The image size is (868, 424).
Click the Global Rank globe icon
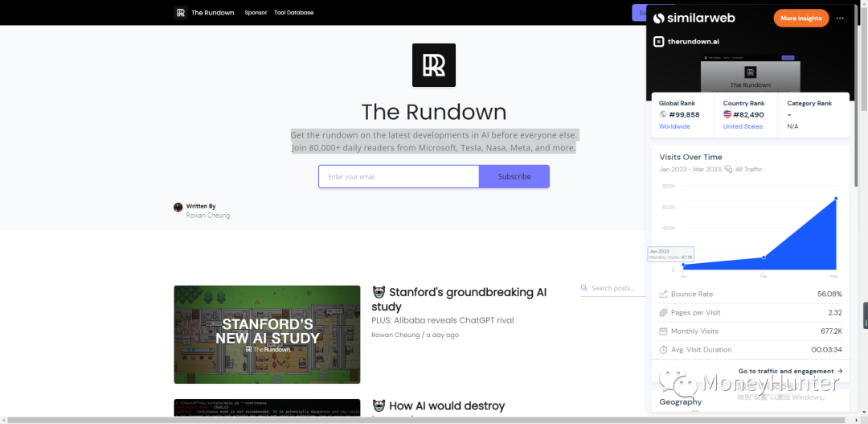point(662,115)
